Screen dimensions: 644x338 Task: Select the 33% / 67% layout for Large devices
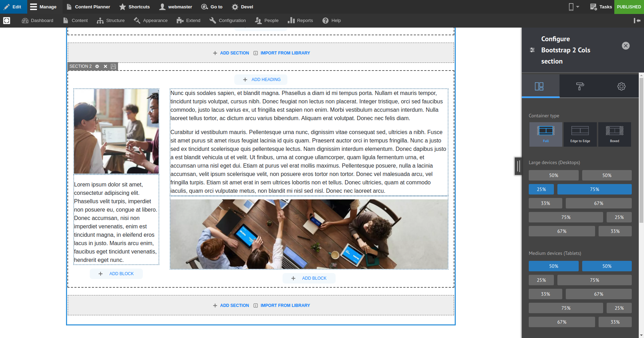click(x=545, y=203)
